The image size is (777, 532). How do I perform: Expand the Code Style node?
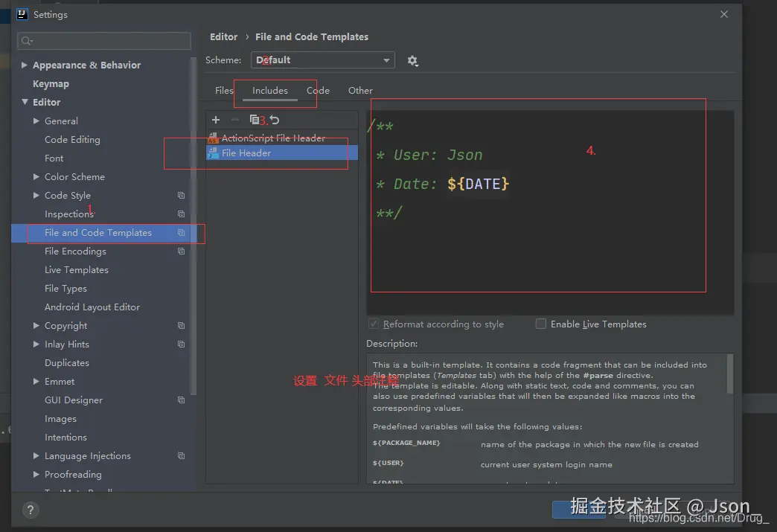coord(36,195)
